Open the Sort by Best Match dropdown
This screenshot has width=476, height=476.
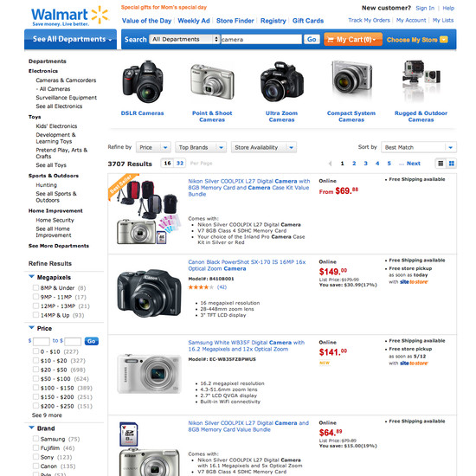pos(419,147)
